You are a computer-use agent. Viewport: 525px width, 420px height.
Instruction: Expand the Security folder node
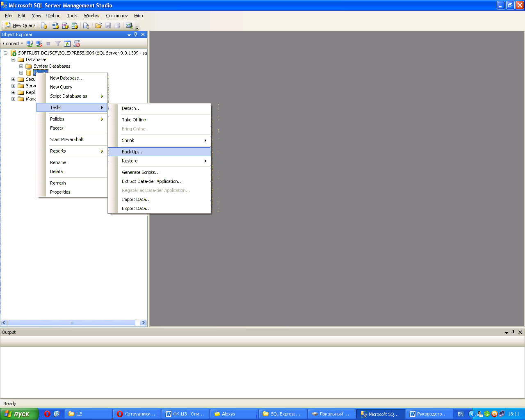pos(13,79)
